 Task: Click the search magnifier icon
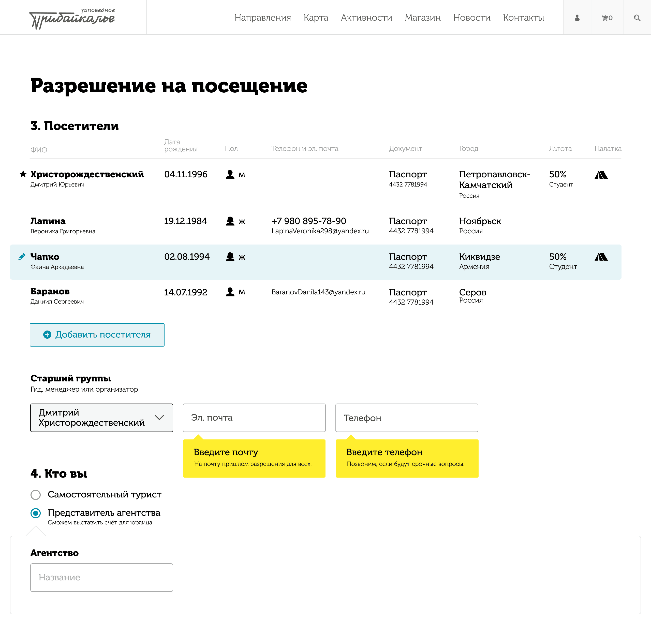(637, 18)
